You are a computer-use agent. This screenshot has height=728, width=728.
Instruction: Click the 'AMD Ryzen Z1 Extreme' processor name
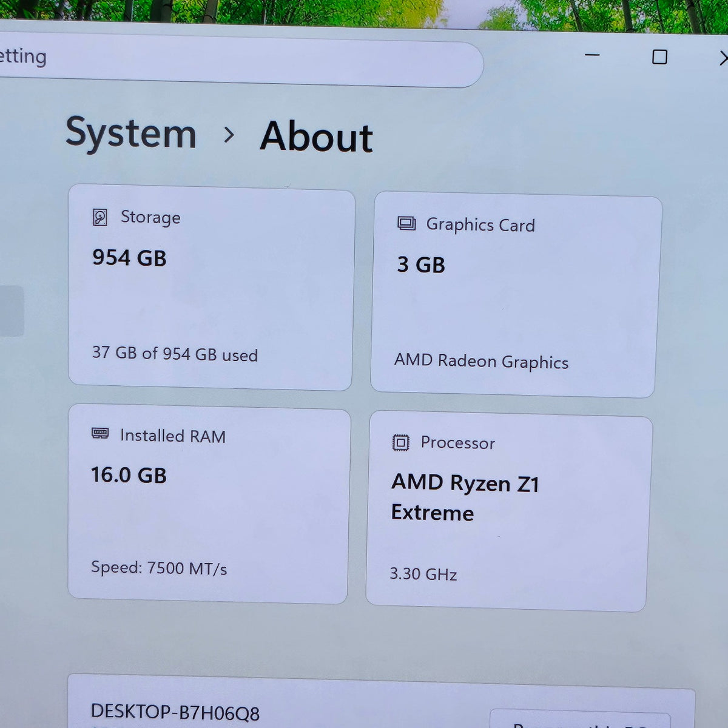[x=465, y=497]
